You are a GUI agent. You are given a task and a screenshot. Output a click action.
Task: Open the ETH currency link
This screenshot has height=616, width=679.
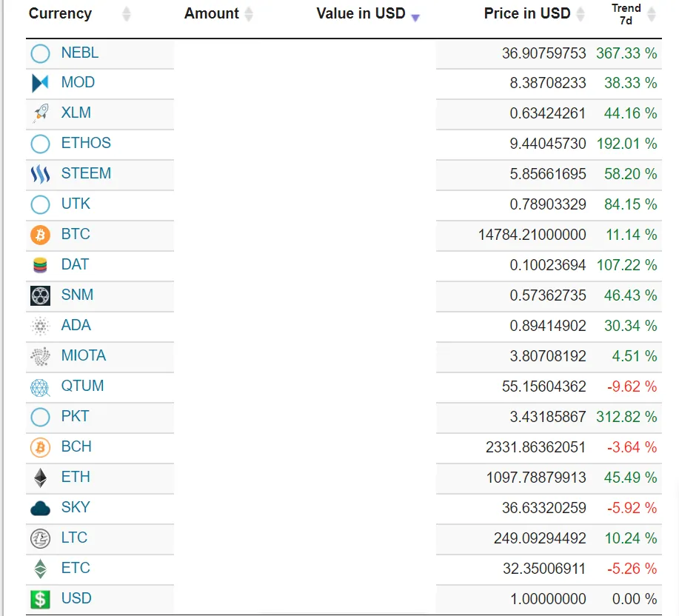pos(76,477)
